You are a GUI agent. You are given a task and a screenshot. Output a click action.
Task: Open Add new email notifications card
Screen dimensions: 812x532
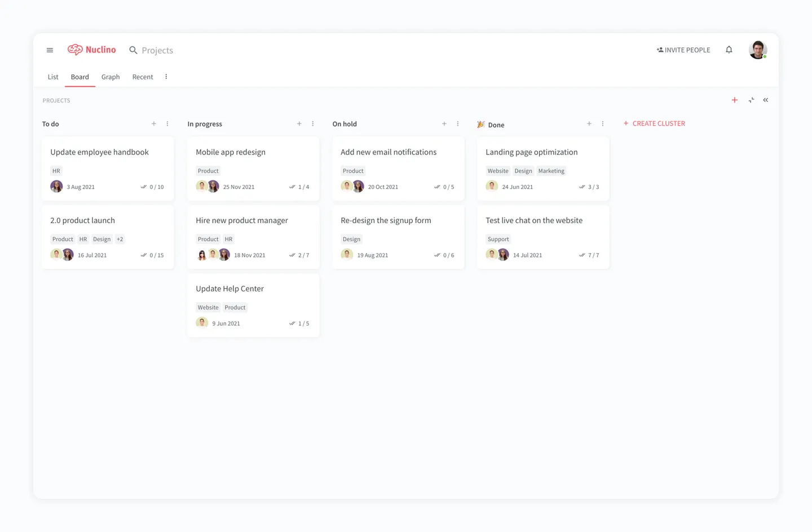click(398, 169)
